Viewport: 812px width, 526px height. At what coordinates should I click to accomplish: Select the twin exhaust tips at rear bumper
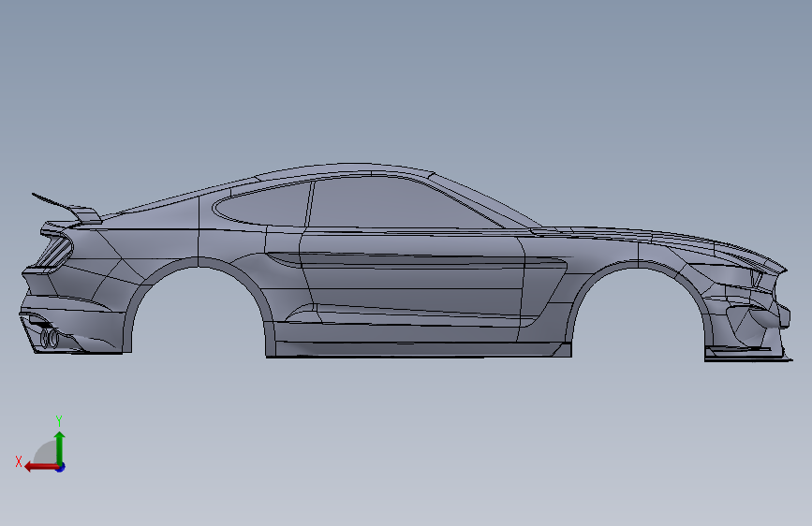point(50,338)
